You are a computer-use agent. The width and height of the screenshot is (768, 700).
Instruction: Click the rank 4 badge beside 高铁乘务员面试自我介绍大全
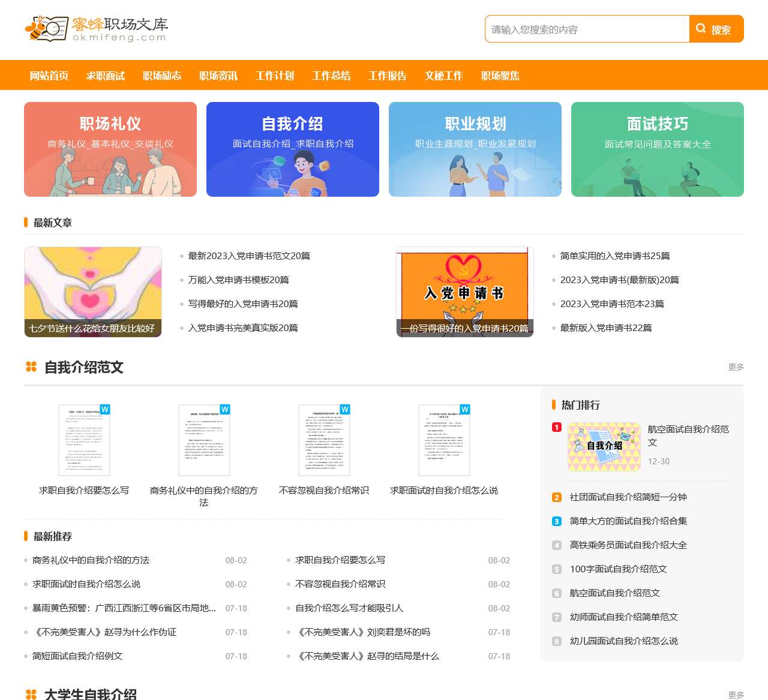click(557, 545)
